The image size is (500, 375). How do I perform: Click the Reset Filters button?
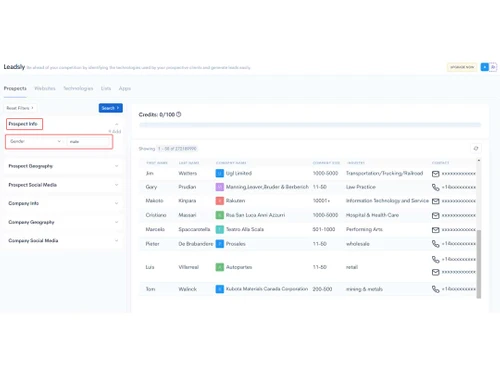click(x=20, y=108)
